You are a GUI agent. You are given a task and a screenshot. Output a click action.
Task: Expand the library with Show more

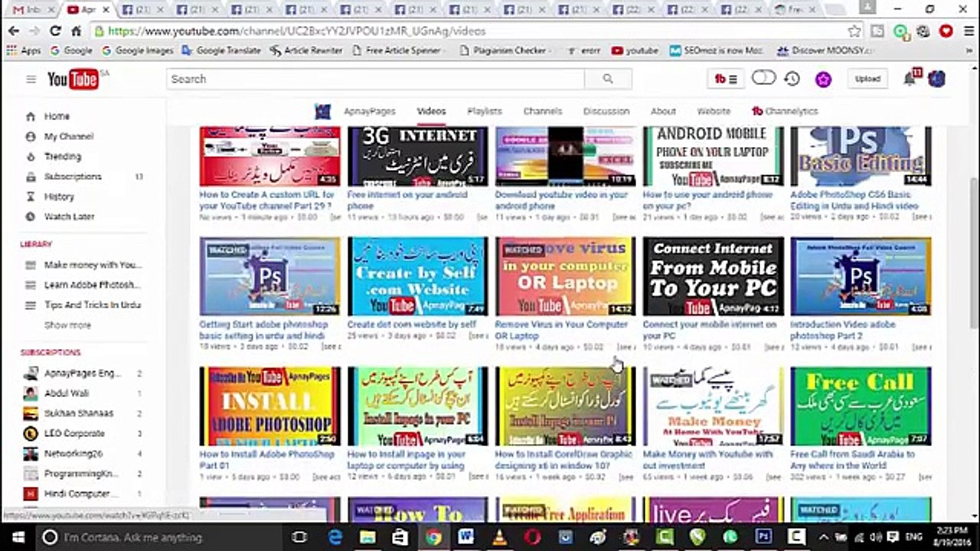point(67,325)
